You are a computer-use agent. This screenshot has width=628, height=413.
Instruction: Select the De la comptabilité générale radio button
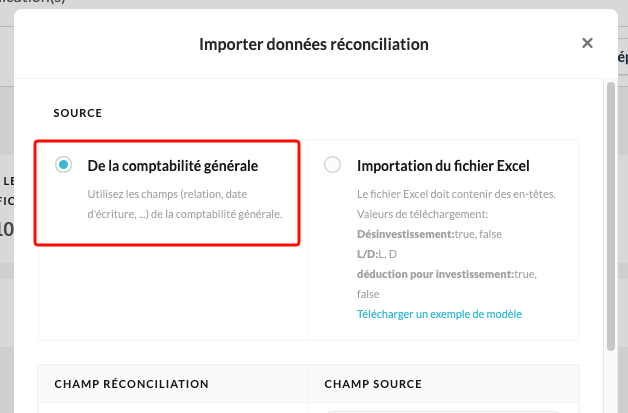64,165
